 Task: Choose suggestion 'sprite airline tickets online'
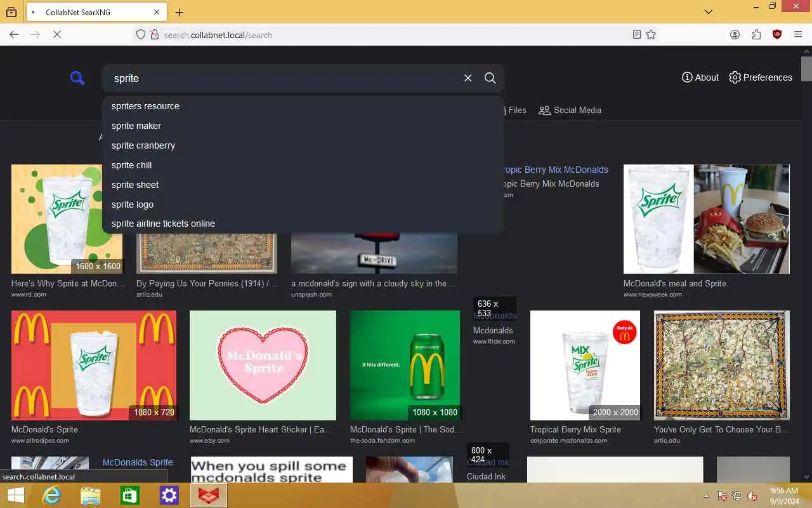coord(303,224)
